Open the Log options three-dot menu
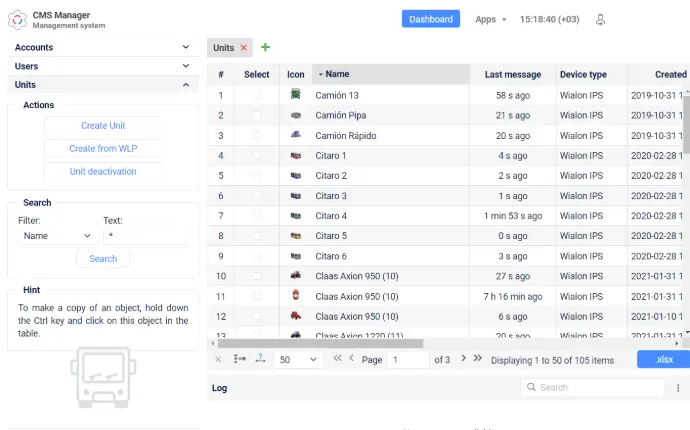Viewport: 690px width, 430px height. [x=678, y=388]
